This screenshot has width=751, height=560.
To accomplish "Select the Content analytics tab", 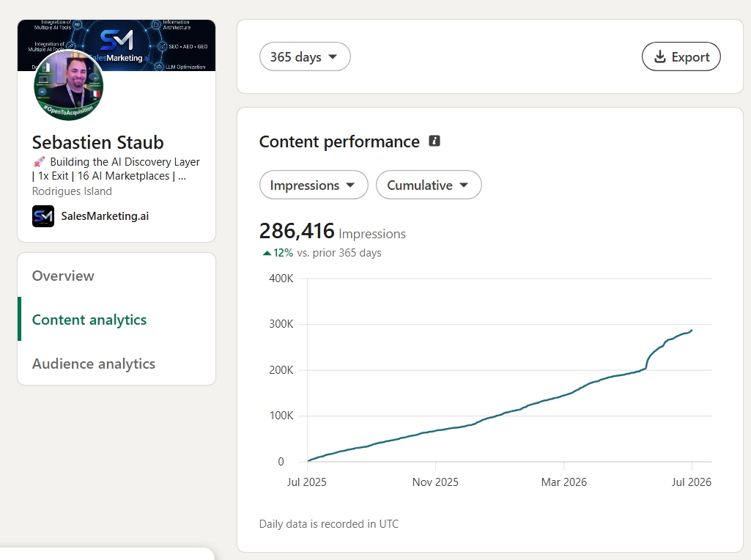I will [x=89, y=320].
